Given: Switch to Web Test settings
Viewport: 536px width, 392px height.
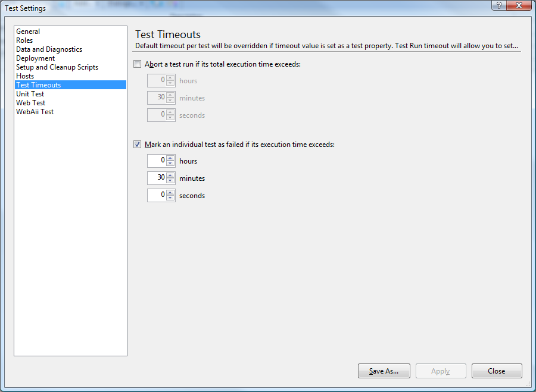Looking at the screenshot, I should click(30, 103).
